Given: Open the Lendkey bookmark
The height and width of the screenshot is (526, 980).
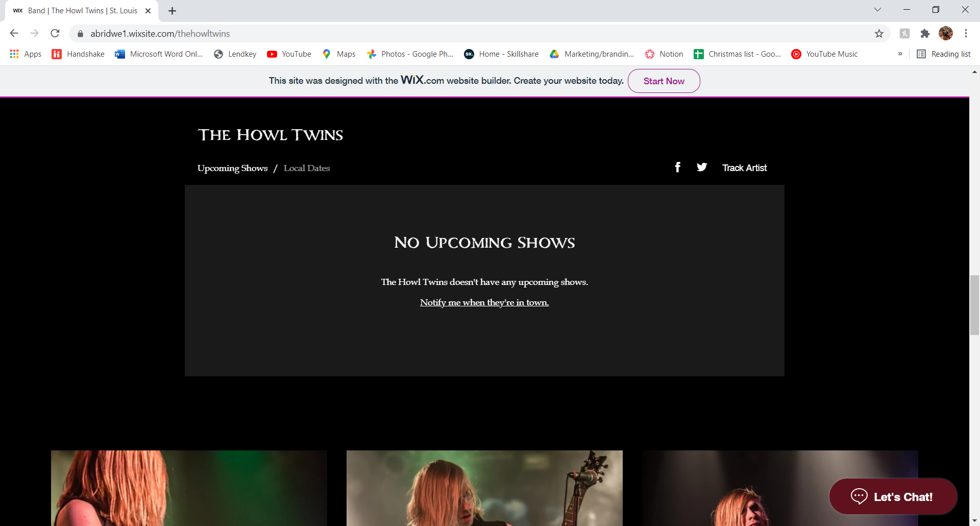Looking at the screenshot, I should tap(235, 54).
